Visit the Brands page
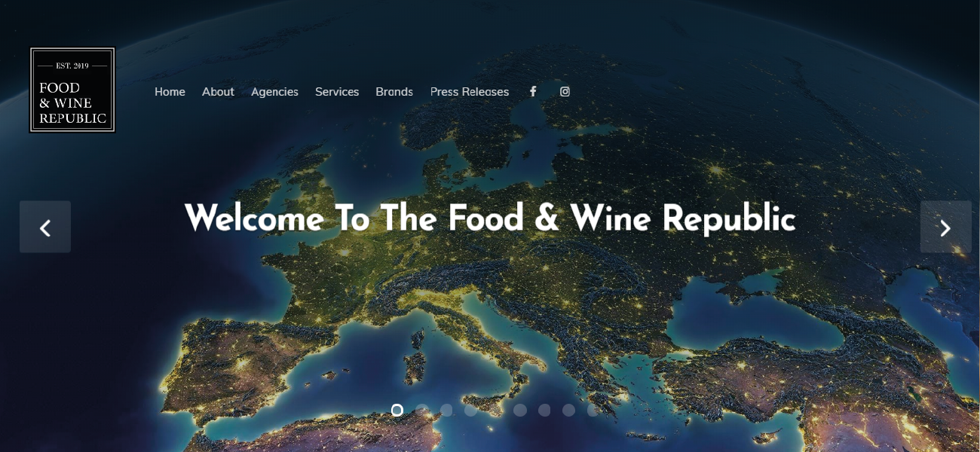The width and height of the screenshot is (980, 452). [394, 91]
